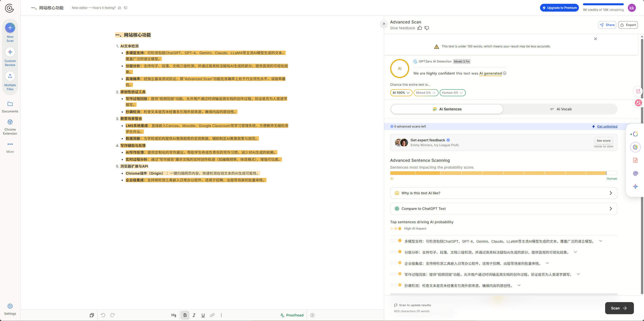Open the More menu in sidebar
This screenshot has width=644, height=321.
point(10,147)
